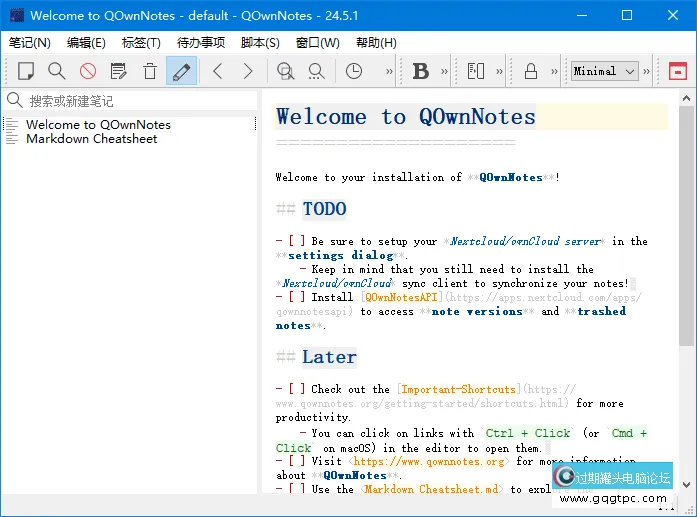The image size is (697, 517).
Task: Toggle the padlock icon in toolbar
Action: tap(530, 71)
